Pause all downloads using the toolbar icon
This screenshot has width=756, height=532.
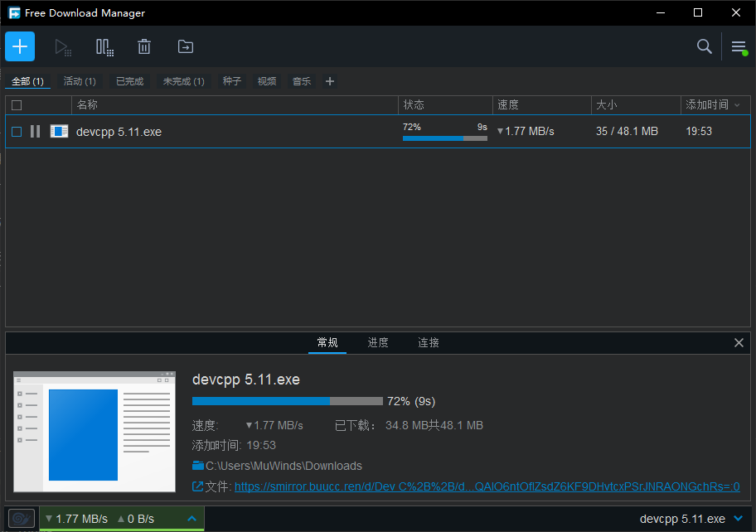click(x=104, y=47)
